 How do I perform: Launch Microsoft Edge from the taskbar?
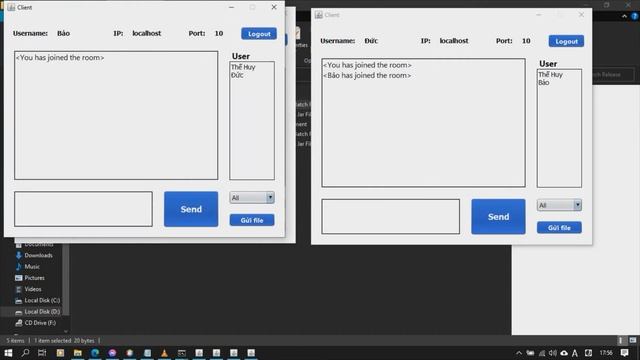coord(95,353)
